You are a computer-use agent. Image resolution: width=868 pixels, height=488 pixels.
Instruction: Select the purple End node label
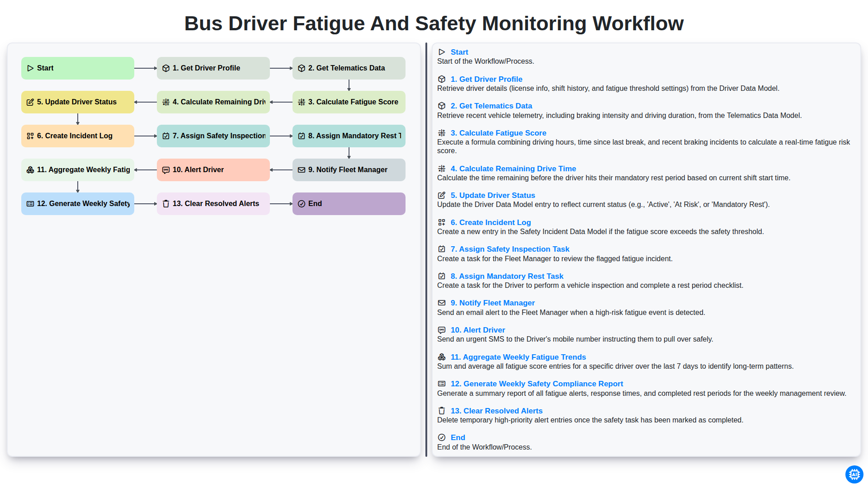[315, 204]
